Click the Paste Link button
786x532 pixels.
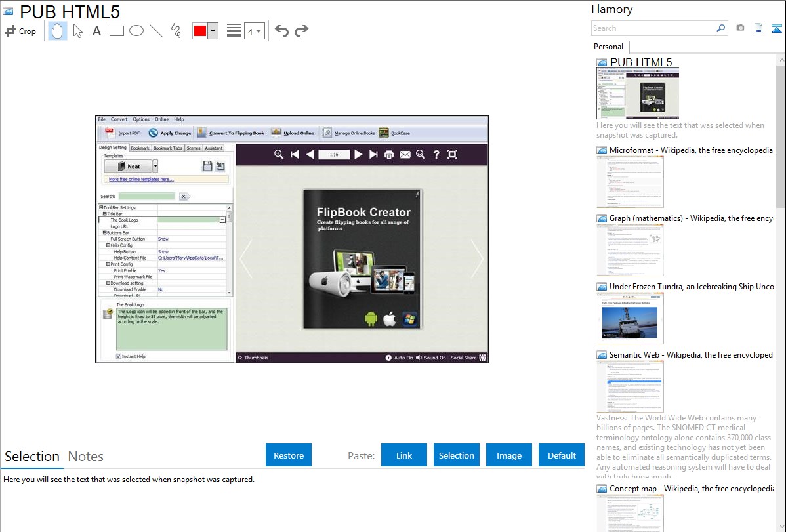(x=404, y=455)
